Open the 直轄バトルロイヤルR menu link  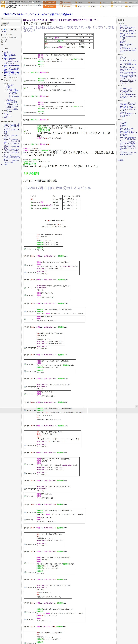pos(10,54)
